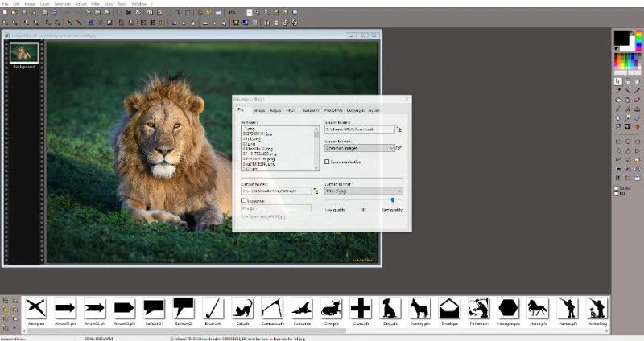The image size is (644, 341).
Task: Enable the Custom selection checkbox
Action: tap(327, 162)
